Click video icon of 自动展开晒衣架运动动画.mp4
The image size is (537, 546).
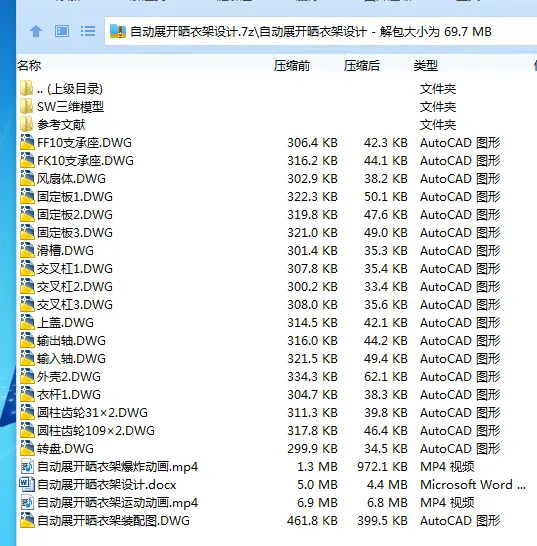27,502
